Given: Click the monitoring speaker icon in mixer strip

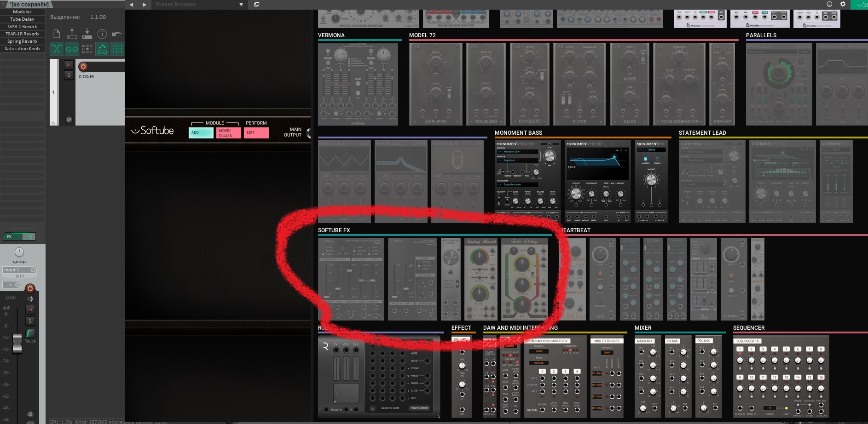Looking at the screenshot, I should click(x=30, y=298).
